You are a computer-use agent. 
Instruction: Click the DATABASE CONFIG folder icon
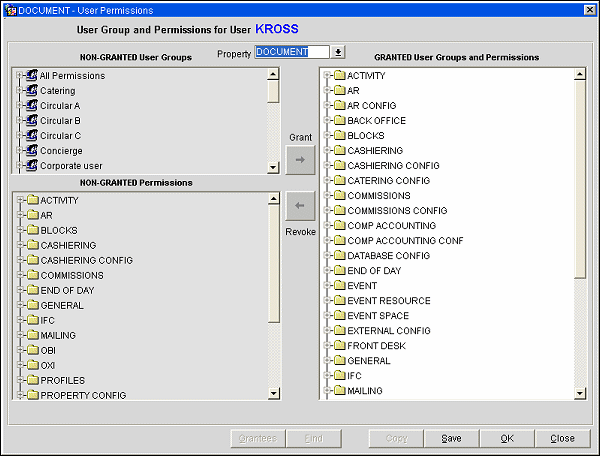(339, 256)
